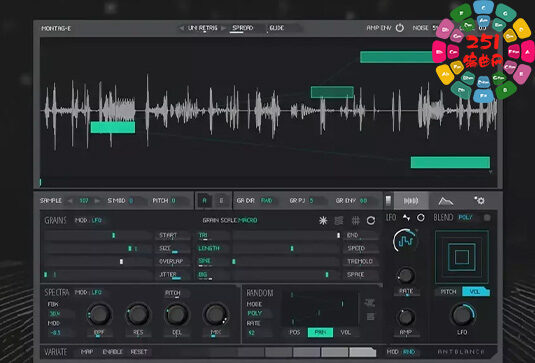Adjust the OVERLAP slider handle

point(121,261)
